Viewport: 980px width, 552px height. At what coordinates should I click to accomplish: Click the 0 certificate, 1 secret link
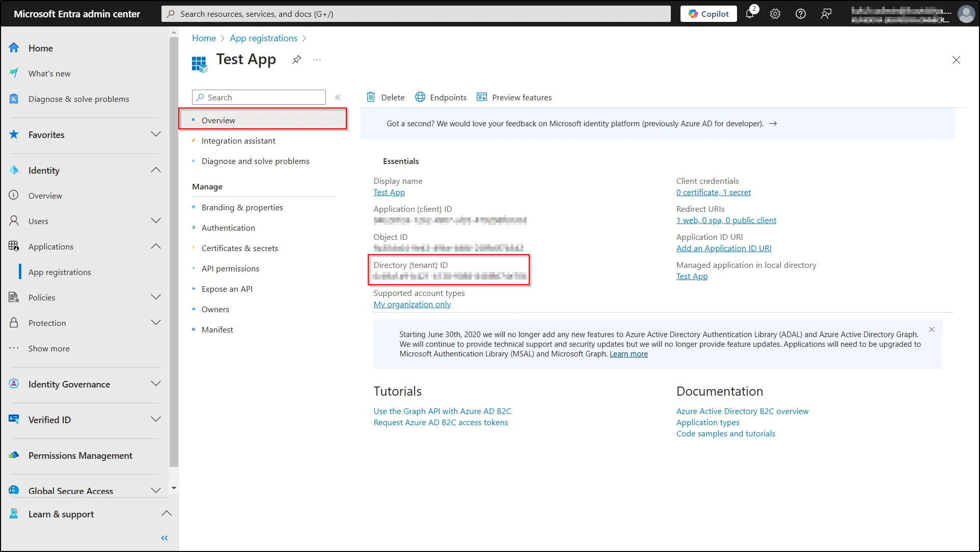click(714, 192)
